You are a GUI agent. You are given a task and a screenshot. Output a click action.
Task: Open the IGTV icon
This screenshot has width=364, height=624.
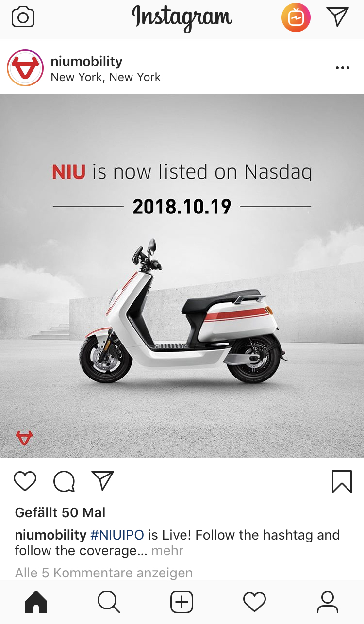(296, 18)
